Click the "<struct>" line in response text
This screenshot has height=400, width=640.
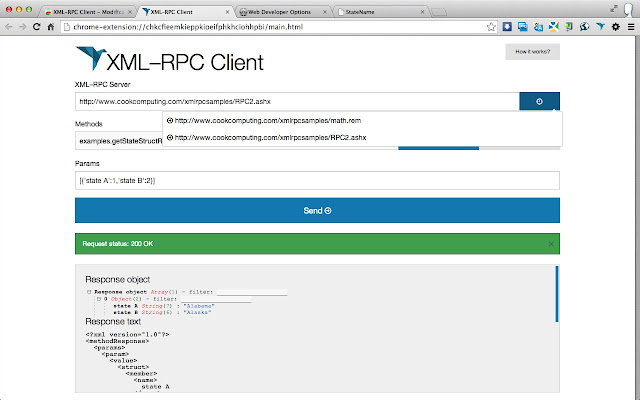pyautogui.click(x=133, y=367)
